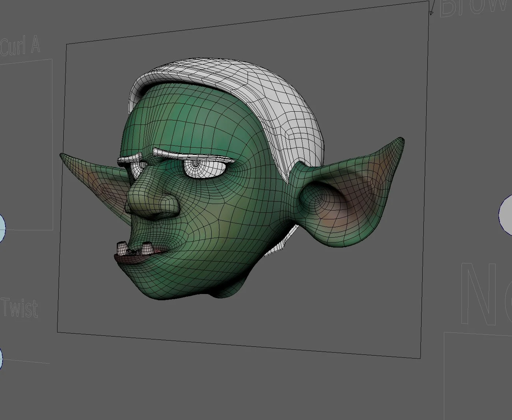Click the 'Twist' control label
The height and width of the screenshot is (420, 512).
(19, 308)
